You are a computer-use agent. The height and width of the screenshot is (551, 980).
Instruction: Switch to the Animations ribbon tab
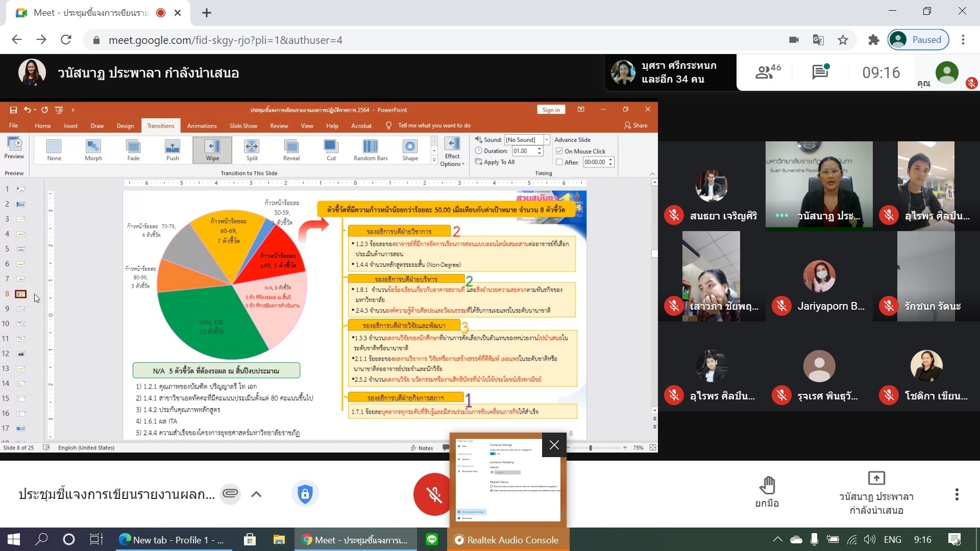pyautogui.click(x=202, y=126)
